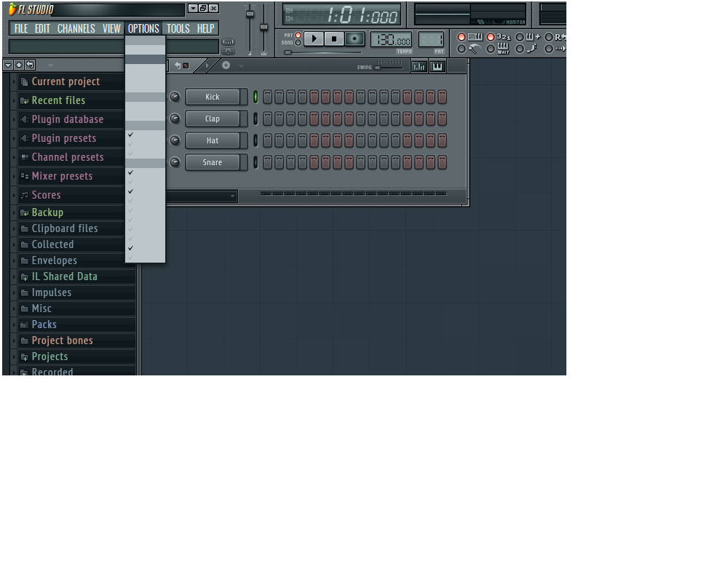Click the blend notes keyboard-plus icon
Image resolution: width=728 pixels, height=582 pixels.
(533, 36)
